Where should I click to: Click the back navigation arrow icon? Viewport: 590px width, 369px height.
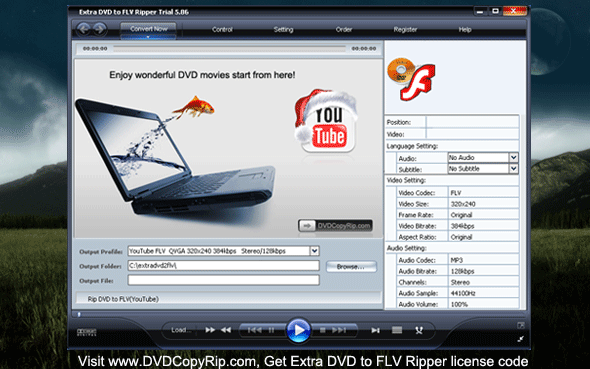(84, 29)
